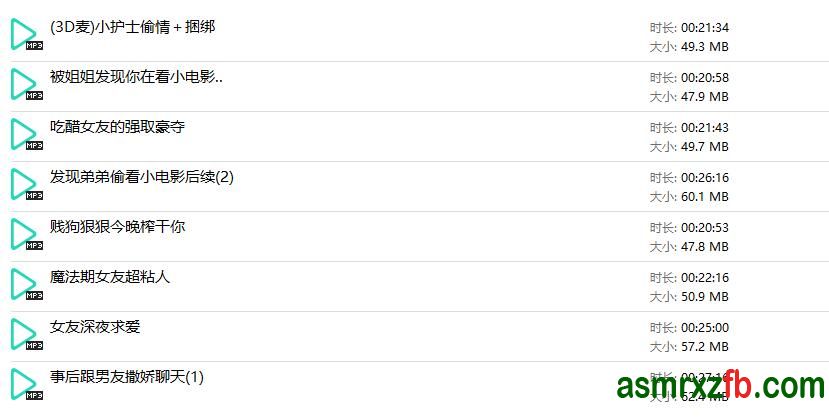Image resolution: width=829 pixels, height=420 pixels.
Task: Click the duration 00:25:00 label
Action: coord(704,328)
